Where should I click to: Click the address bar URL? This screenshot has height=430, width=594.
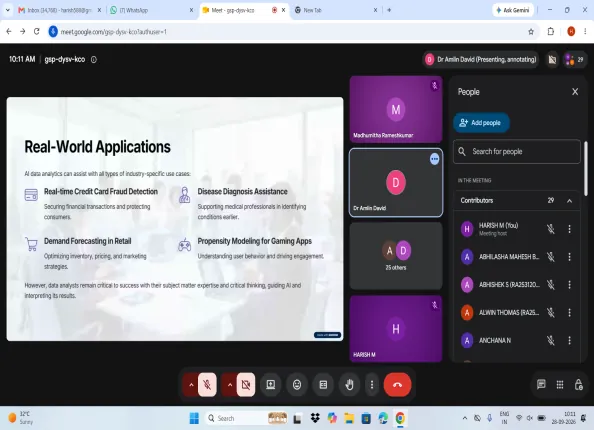click(114, 32)
